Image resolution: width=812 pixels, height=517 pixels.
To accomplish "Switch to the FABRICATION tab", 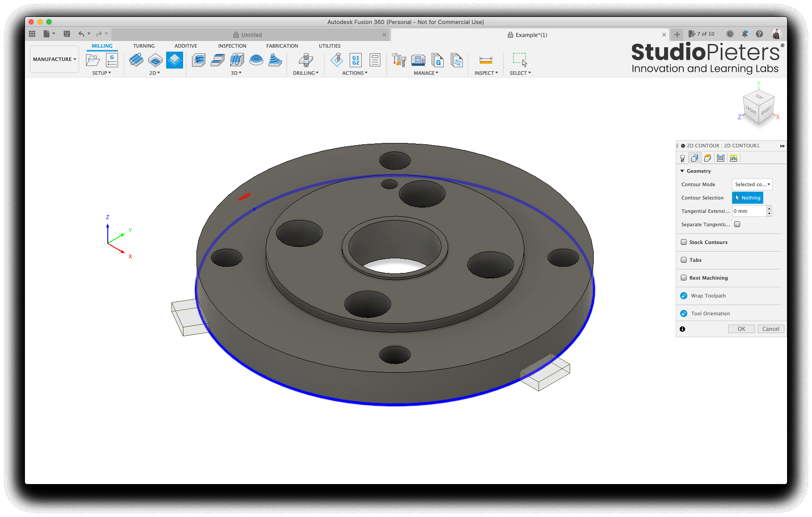I will (x=282, y=46).
